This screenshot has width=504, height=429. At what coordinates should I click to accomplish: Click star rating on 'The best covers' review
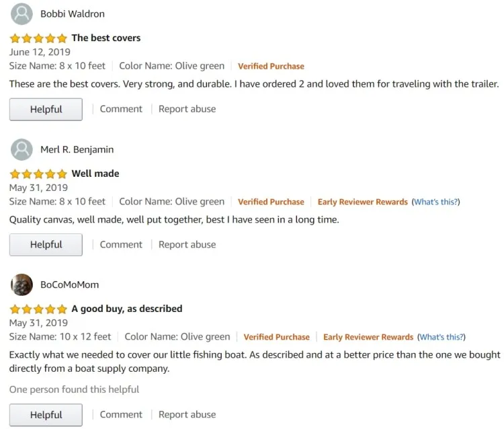coord(38,38)
